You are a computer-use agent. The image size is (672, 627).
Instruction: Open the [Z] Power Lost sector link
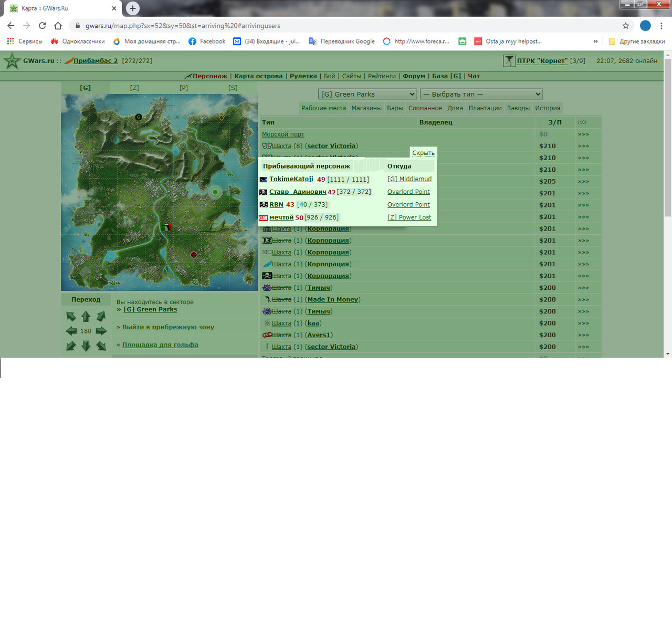coord(409,217)
